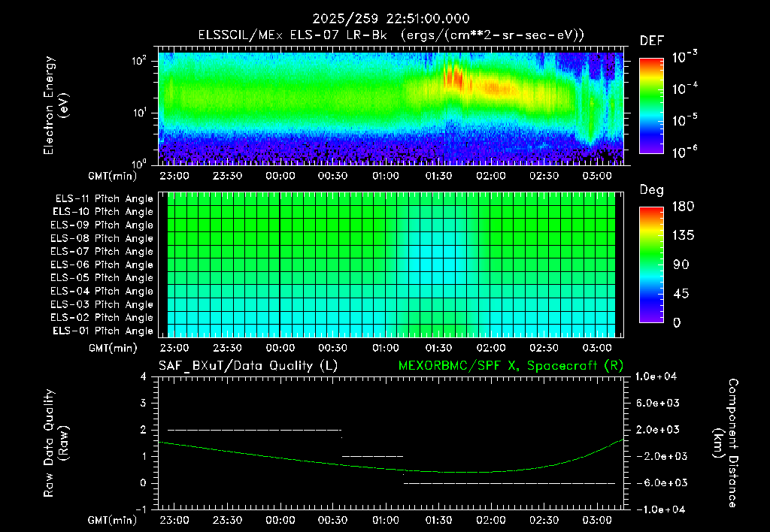Click the DEF color bar
Viewport: 770px width, 532px height.
point(651,106)
